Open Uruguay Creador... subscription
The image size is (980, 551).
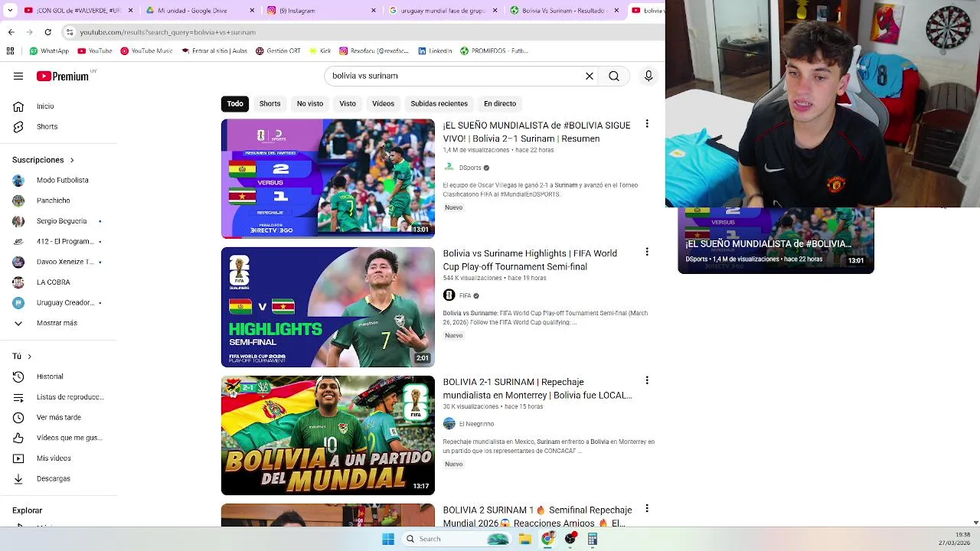(x=58, y=302)
